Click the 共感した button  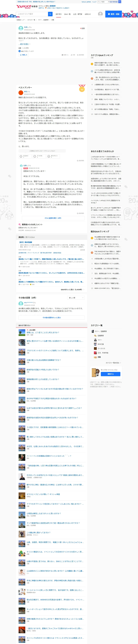[24, 55]
